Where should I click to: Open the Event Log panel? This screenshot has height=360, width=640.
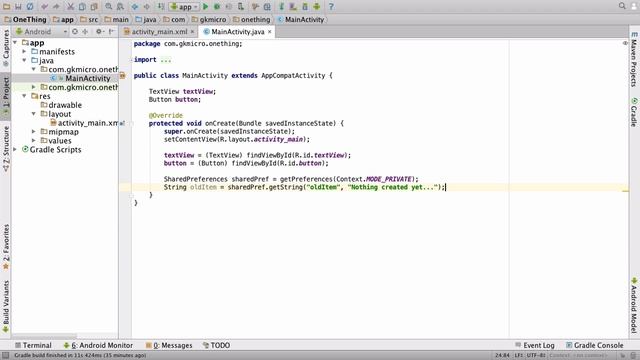tap(535, 345)
